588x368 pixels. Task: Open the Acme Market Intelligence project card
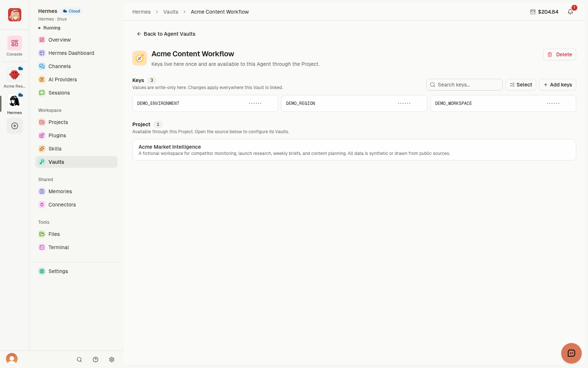click(x=354, y=150)
